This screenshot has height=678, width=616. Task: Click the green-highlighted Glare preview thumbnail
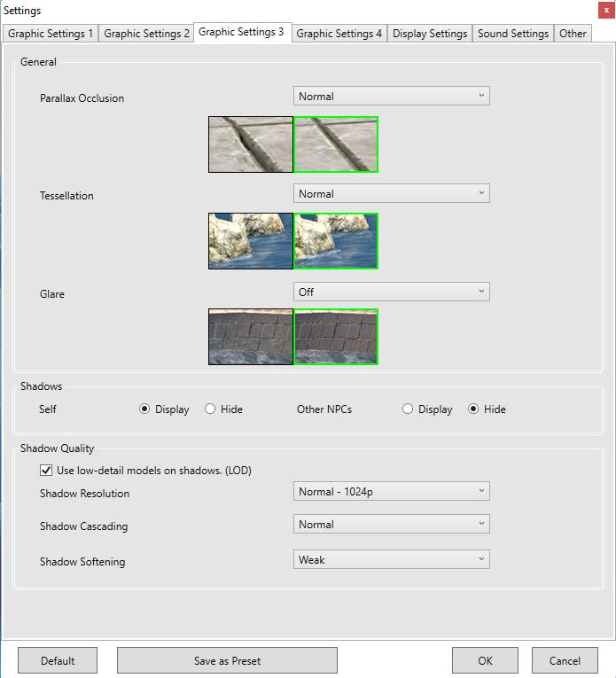pyautogui.click(x=336, y=337)
